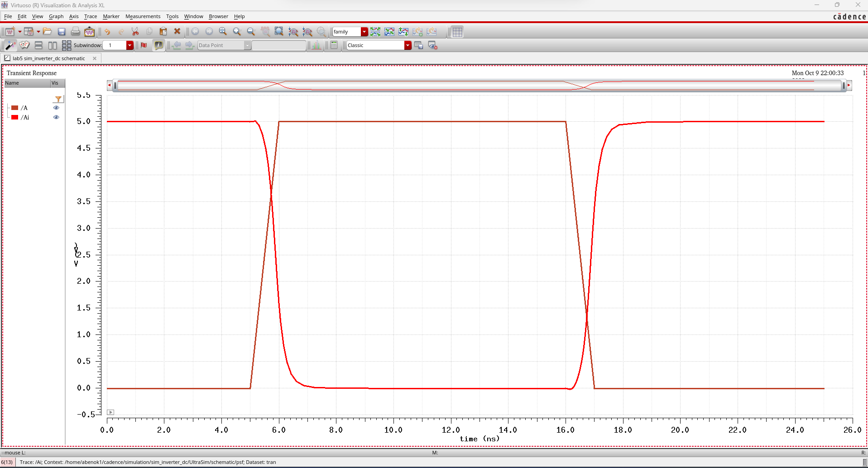Activate the zoom magnifier tool
This screenshot has height=468, width=868.
point(223,32)
